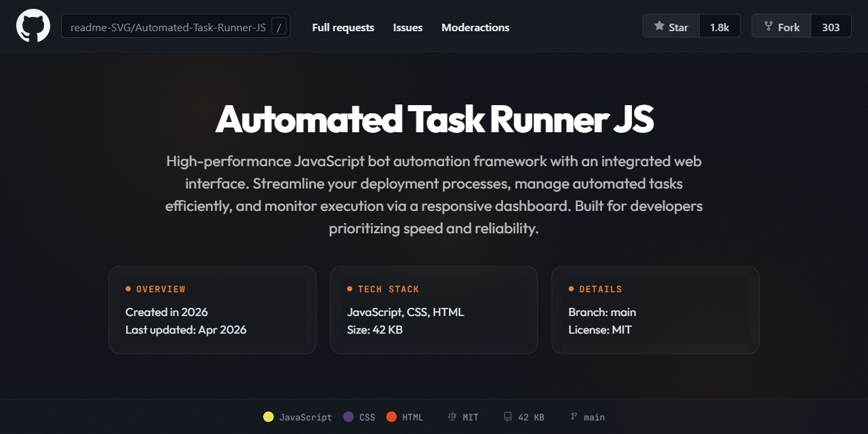This screenshot has width=868, height=434.
Task: Select the purple CSS language dot
Action: 347,417
